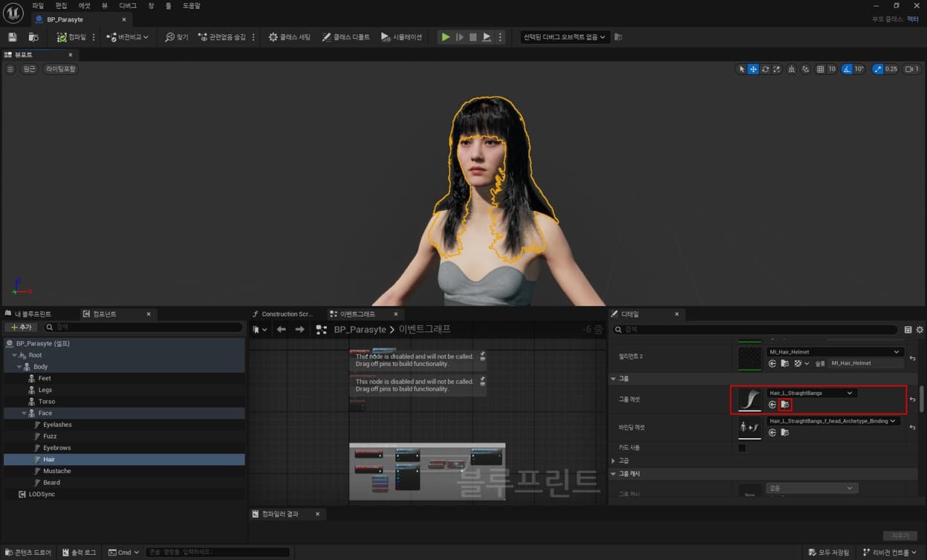
Task: Select the Eyebrows component in the tree
Action: (56, 448)
